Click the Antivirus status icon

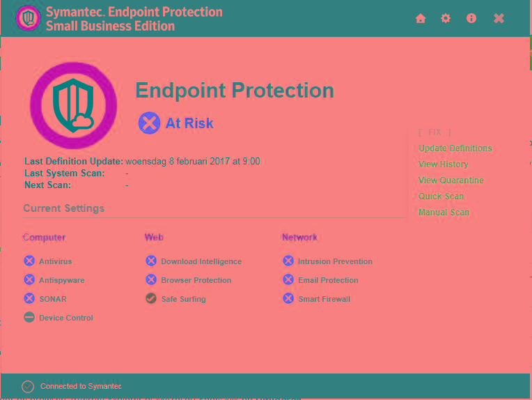click(29, 261)
